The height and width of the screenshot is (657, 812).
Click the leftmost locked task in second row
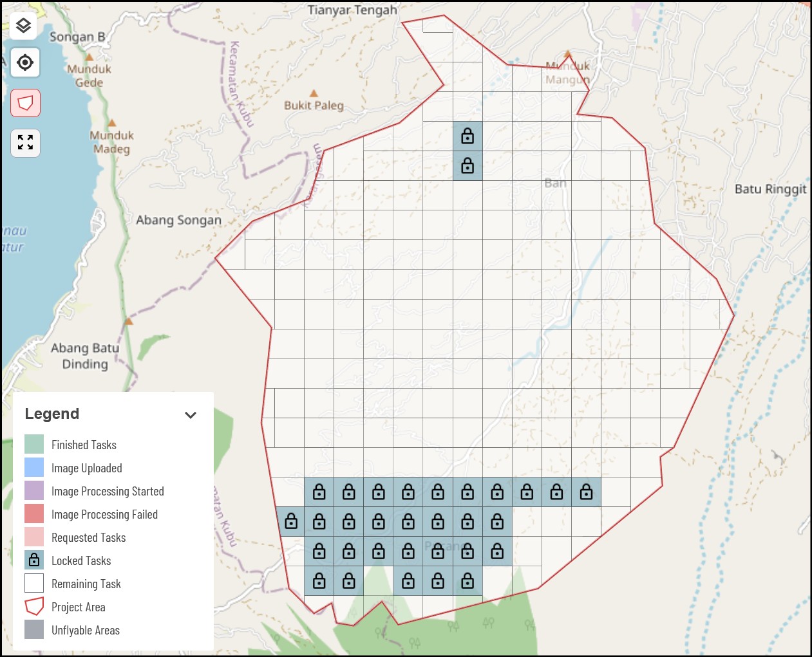coord(291,521)
